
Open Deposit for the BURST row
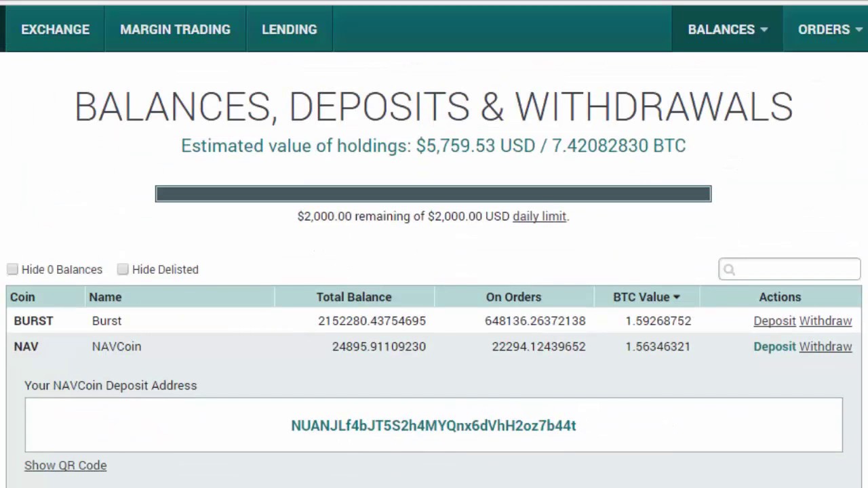point(774,321)
